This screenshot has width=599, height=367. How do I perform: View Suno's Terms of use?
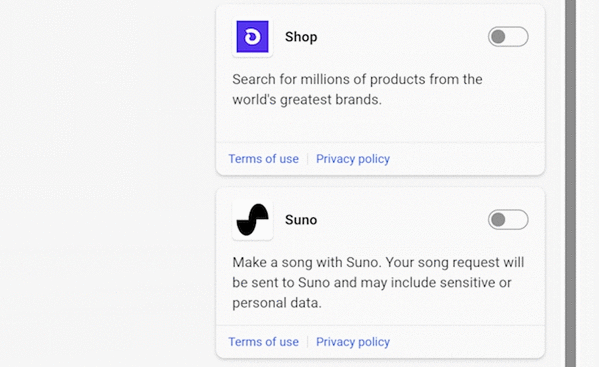[x=264, y=341]
